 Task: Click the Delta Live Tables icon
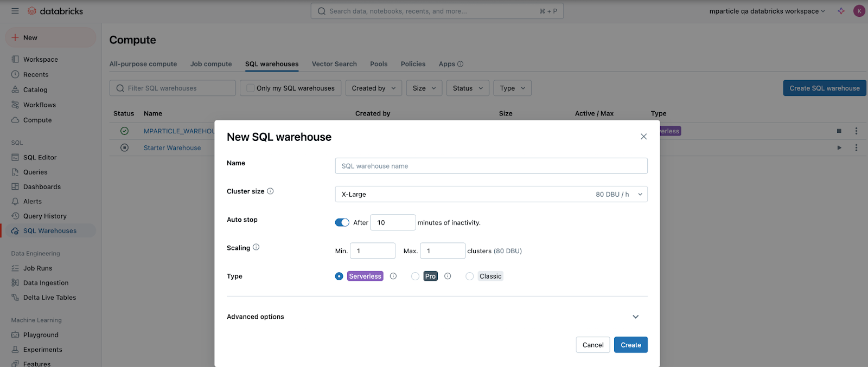pyautogui.click(x=15, y=297)
